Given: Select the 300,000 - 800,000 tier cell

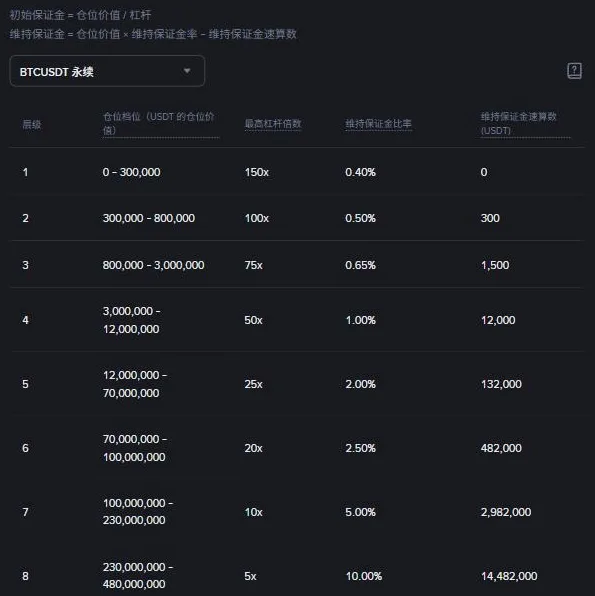Looking at the screenshot, I should click(x=149, y=218).
